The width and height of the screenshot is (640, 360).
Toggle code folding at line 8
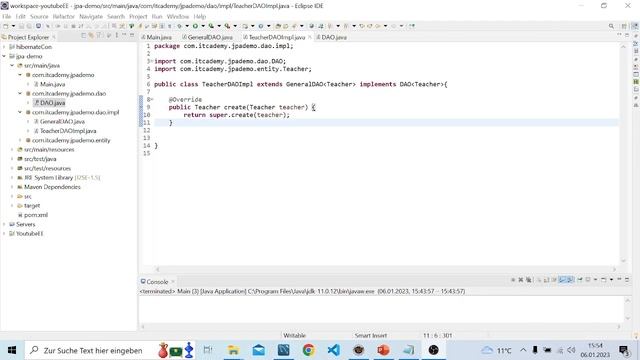click(x=152, y=100)
